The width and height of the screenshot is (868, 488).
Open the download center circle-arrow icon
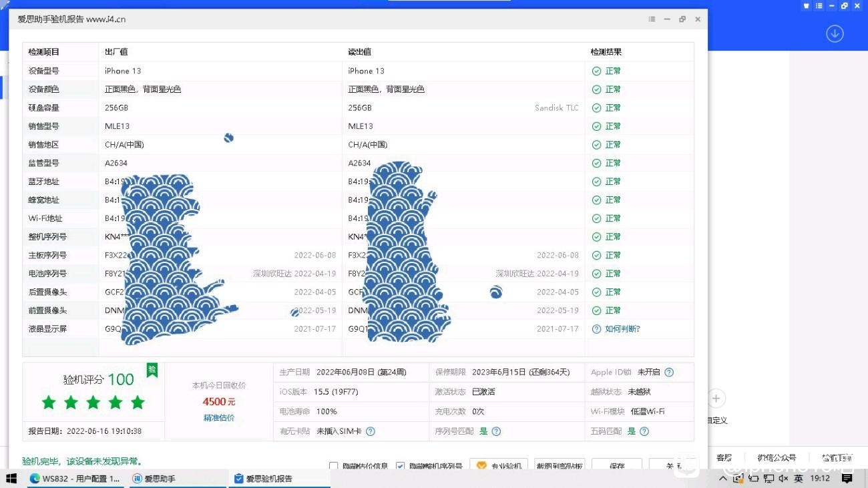tap(835, 33)
